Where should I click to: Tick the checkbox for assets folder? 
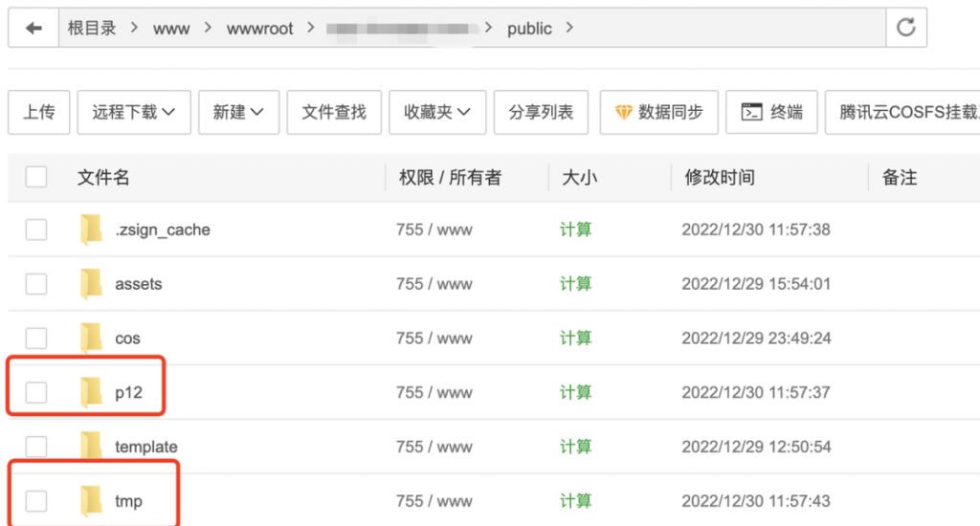36,284
